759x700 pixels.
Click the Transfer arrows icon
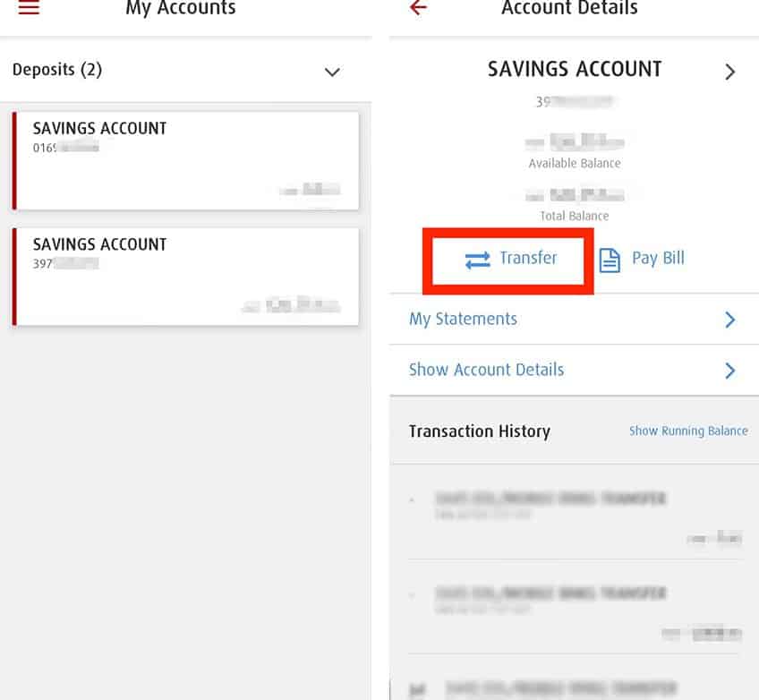pyautogui.click(x=477, y=260)
